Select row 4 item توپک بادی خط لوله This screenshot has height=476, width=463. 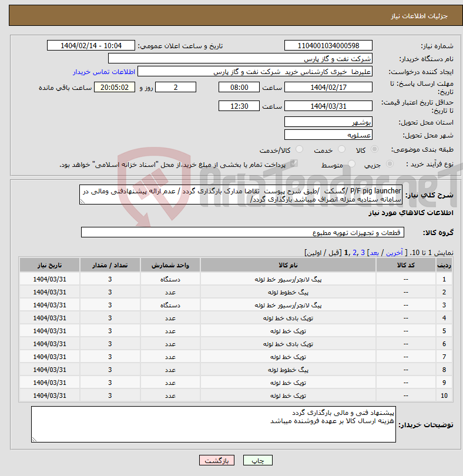288,318
